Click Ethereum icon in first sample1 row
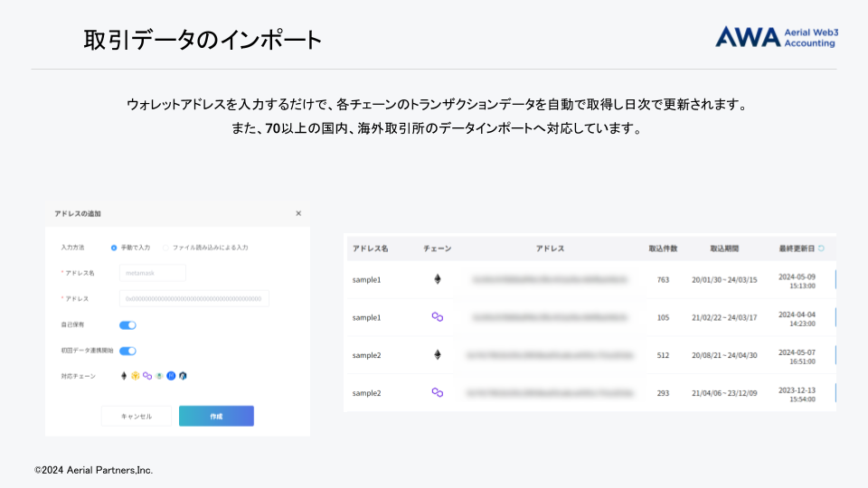Image resolution: width=868 pixels, height=488 pixels. 438,280
